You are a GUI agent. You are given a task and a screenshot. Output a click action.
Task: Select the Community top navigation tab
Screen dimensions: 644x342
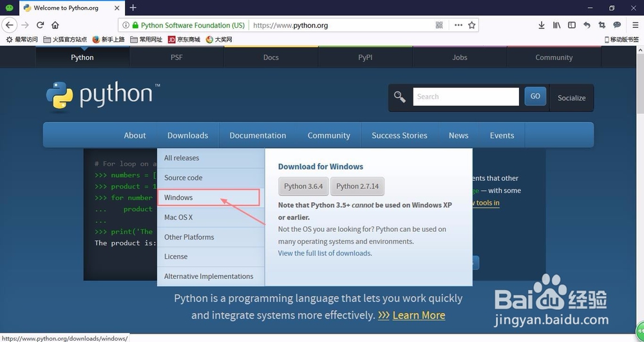coord(554,57)
